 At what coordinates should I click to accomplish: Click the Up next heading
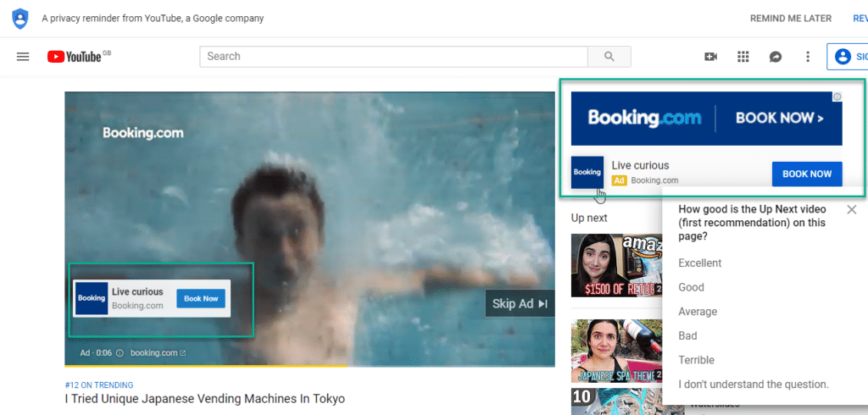pyautogui.click(x=589, y=218)
